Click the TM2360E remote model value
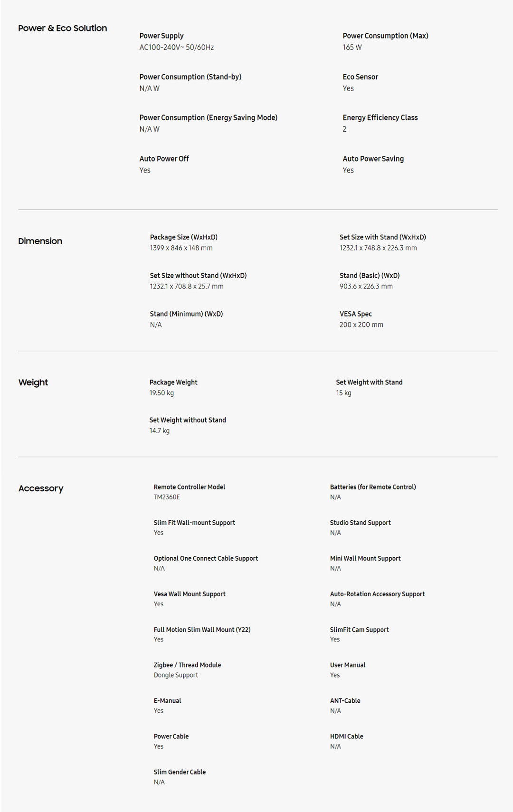The height and width of the screenshot is (812, 513). click(x=167, y=497)
